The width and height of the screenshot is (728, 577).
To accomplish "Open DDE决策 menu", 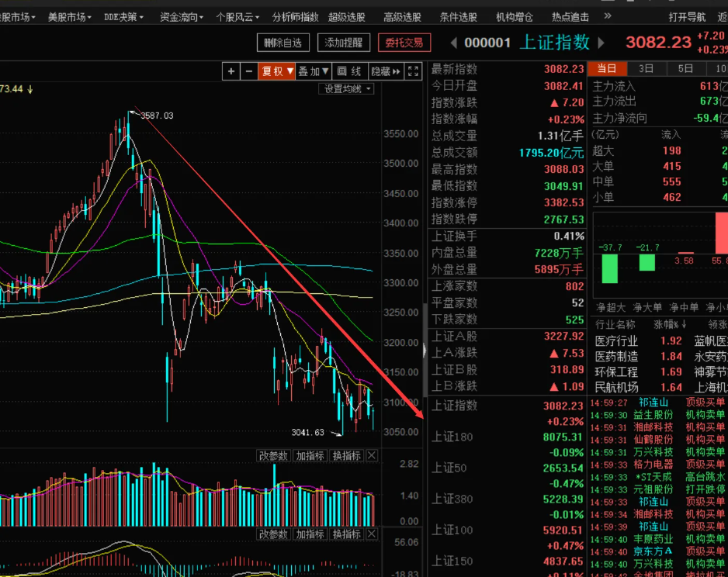I will tap(123, 17).
